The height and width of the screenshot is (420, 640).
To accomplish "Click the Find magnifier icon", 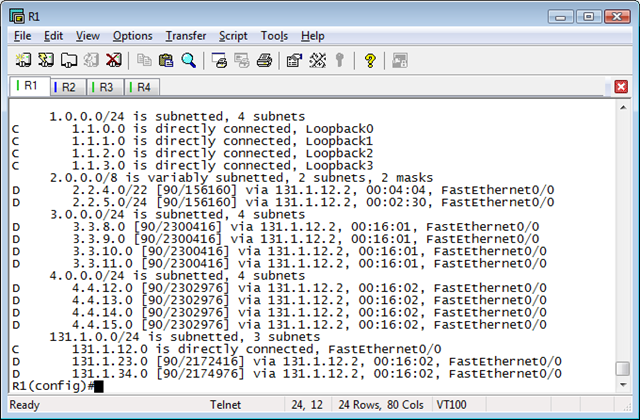I will click(x=189, y=60).
